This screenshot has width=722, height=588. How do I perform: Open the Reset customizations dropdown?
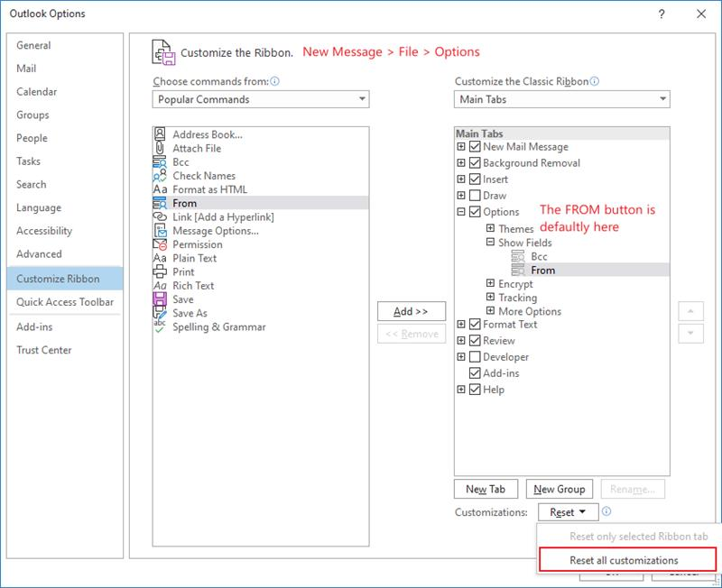click(x=569, y=512)
